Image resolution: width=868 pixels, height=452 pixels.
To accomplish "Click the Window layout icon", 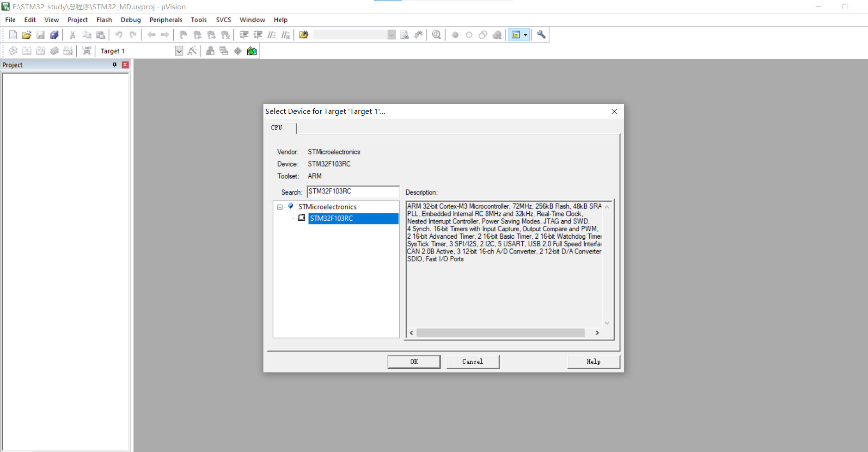I will pyautogui.click(x=516, y=35).
